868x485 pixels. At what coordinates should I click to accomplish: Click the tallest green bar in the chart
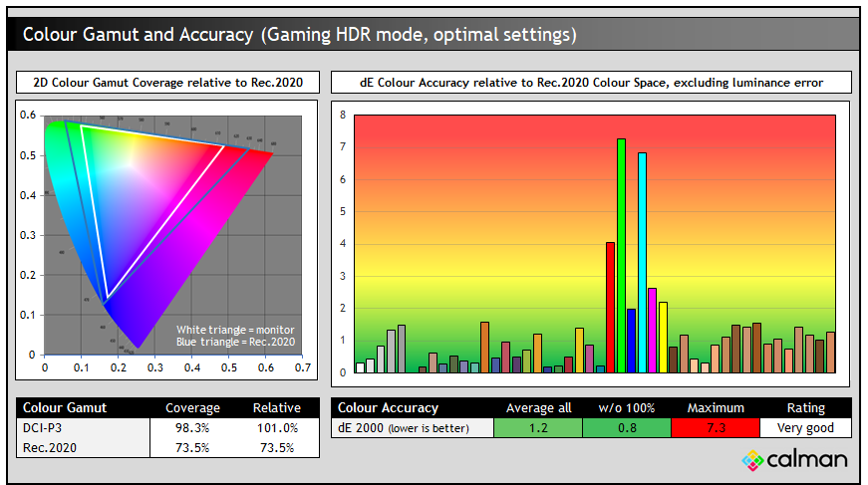click(x=621, y=256)
